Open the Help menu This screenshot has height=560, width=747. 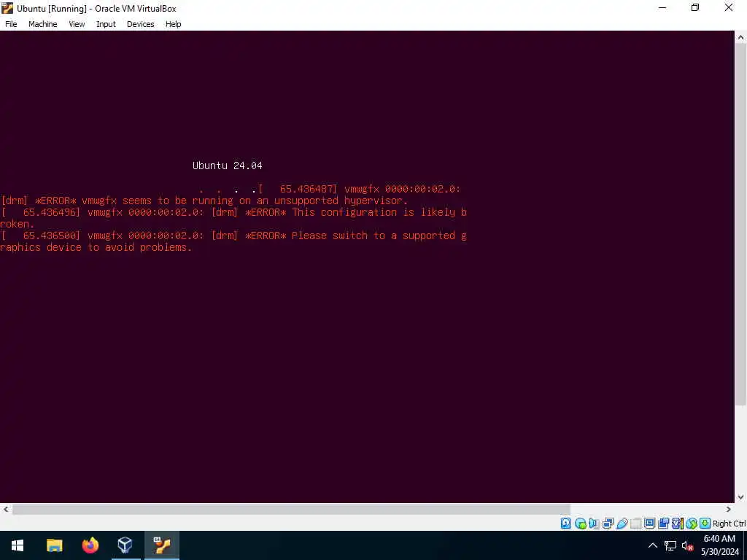pos(174,24)
